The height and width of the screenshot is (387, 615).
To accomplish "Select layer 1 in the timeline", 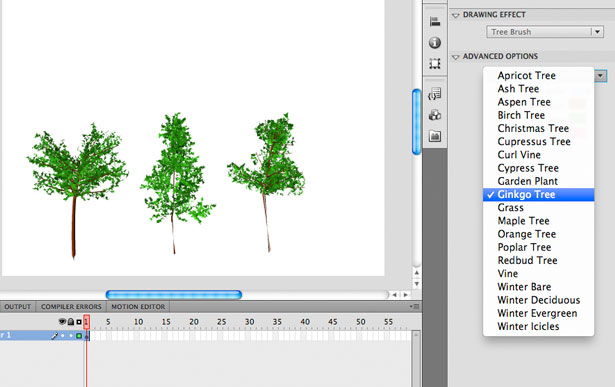I will coord(24,336).
